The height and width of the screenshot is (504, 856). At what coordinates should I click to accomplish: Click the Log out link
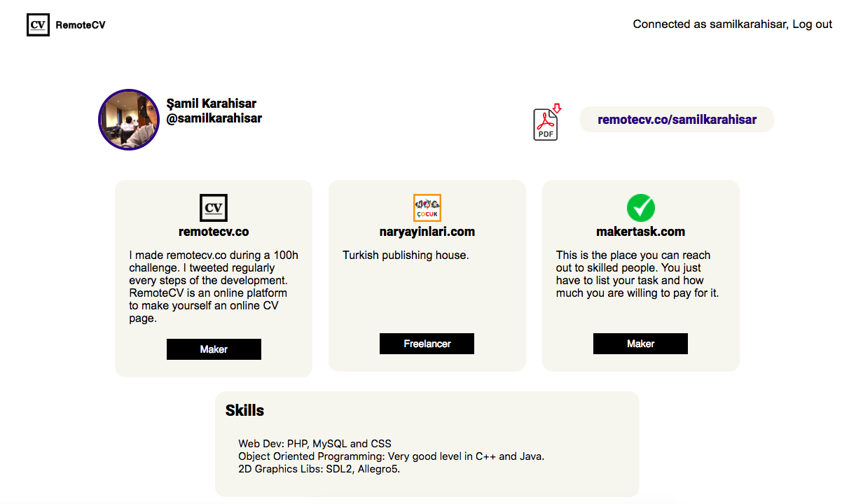pos(813,24)
